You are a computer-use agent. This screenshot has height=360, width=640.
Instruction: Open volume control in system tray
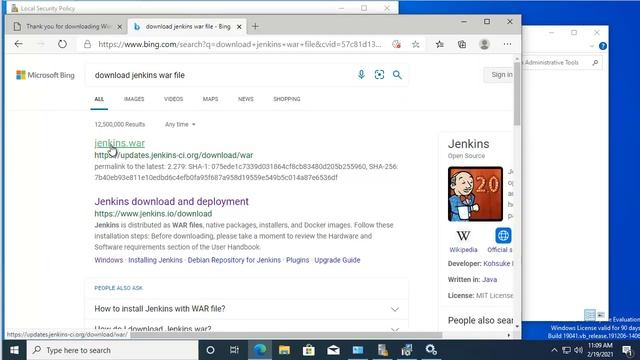coord(578,350)
